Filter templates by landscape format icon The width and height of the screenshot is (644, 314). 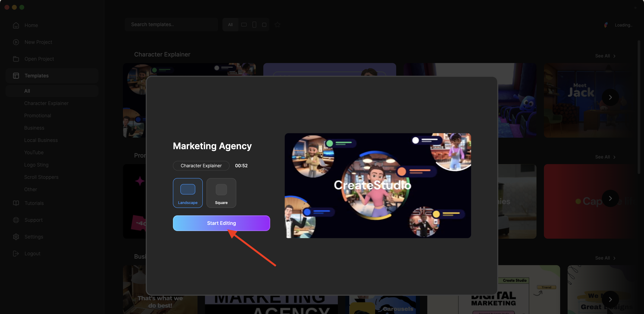pyautogui.click(x=244, y=24)
